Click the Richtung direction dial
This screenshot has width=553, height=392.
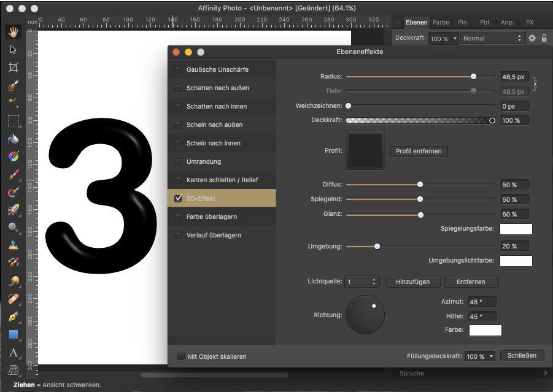[x=365, y=315]
